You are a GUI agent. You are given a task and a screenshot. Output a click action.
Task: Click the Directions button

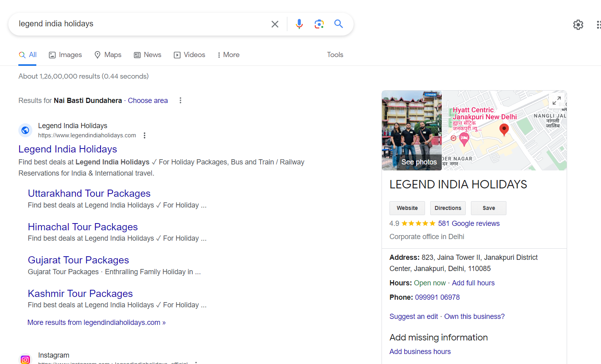point(448,208)
